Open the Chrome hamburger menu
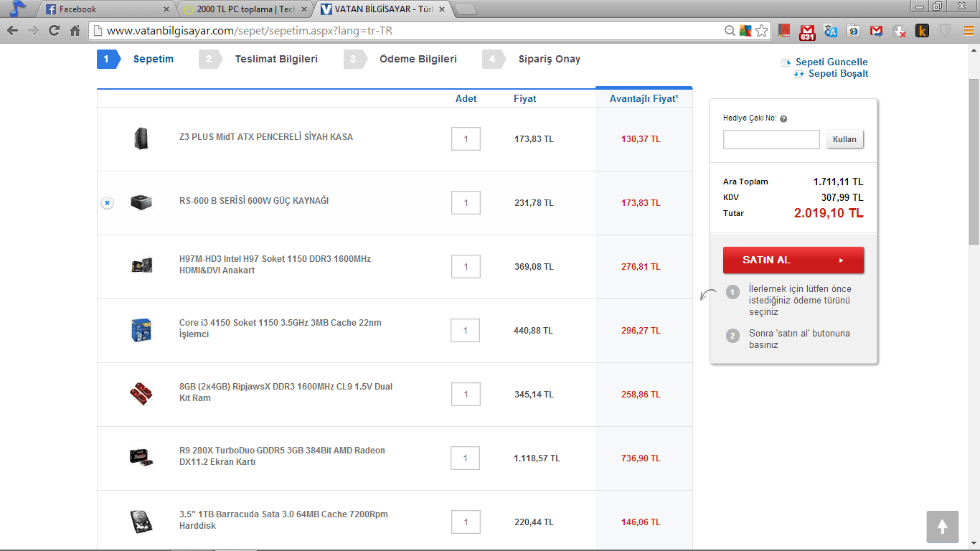 tap(969, 31)
